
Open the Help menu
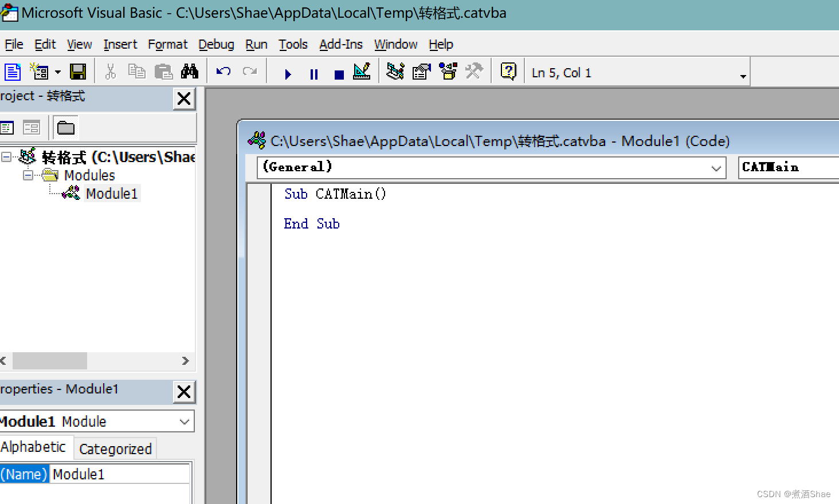[441, 44]
